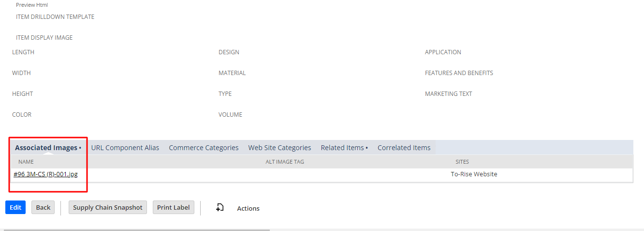Click the ITEM DRILLDOWN TEMPLATE field label

click(x=55, y=17)
